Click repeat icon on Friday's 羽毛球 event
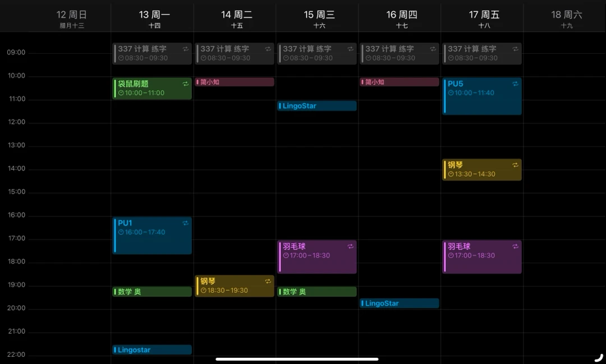The width and height of the screenshot is (606, 364). [x=515, y=247]
